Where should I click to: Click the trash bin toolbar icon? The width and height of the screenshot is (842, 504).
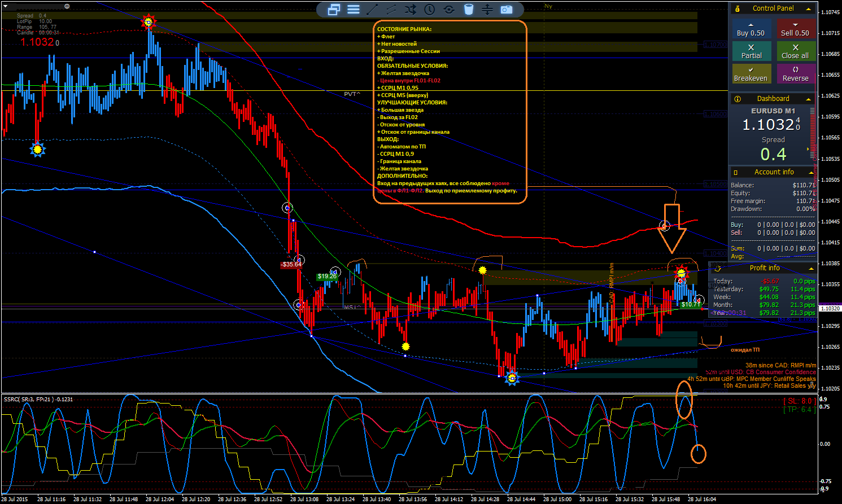point(468,10)
